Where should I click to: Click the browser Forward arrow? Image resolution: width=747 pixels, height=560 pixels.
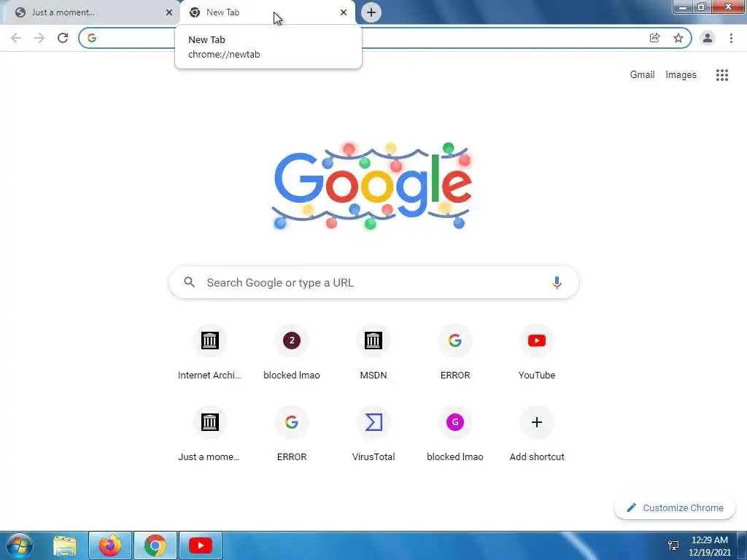point(39,38)
